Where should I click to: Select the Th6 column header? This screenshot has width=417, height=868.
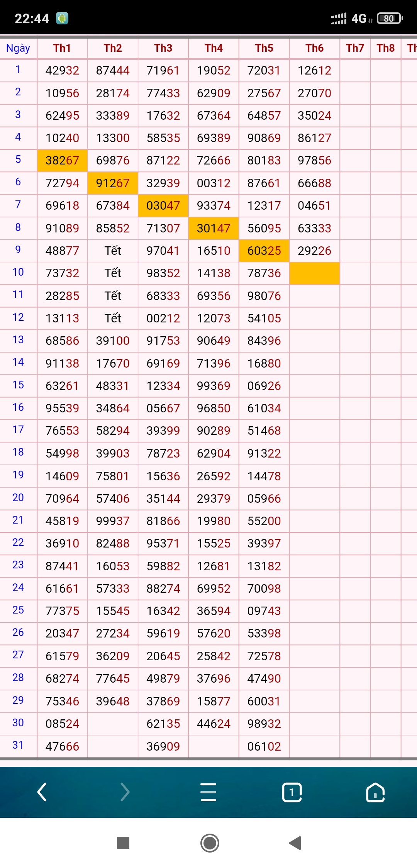(x=314, y=48)
